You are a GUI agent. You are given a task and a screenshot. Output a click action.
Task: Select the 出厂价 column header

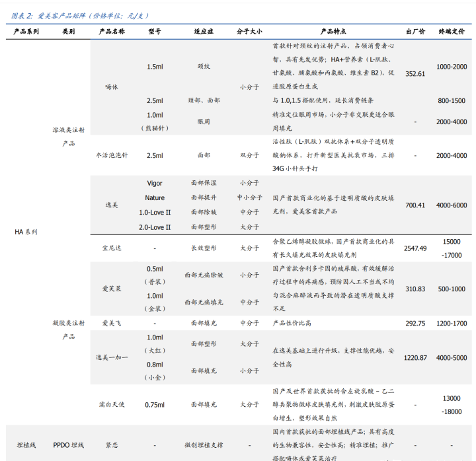coord(415,31)
